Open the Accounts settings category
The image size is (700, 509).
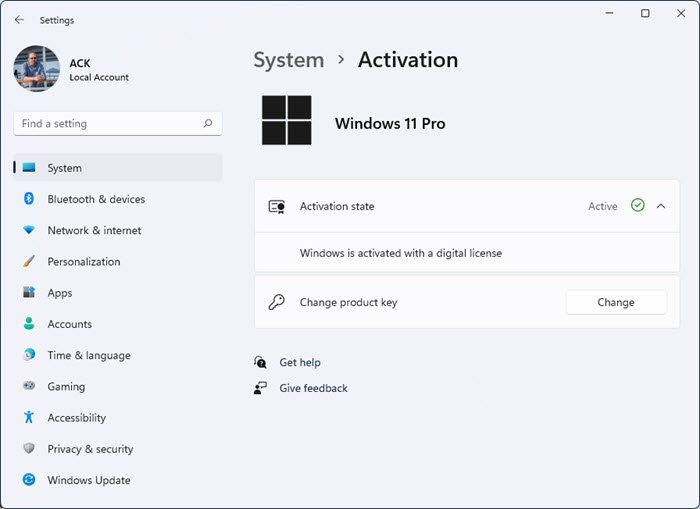pos(69,324)
